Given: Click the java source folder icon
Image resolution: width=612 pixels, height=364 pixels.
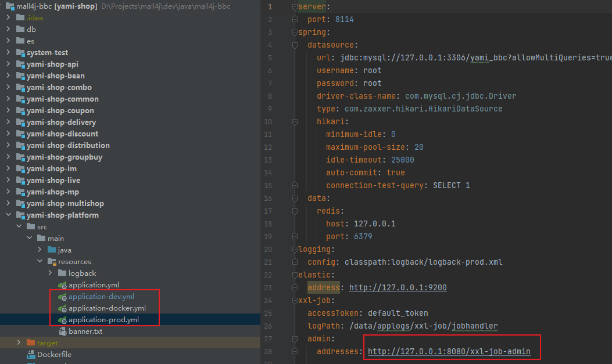Looking at the screenshot, I should click(x=52, y=250).
